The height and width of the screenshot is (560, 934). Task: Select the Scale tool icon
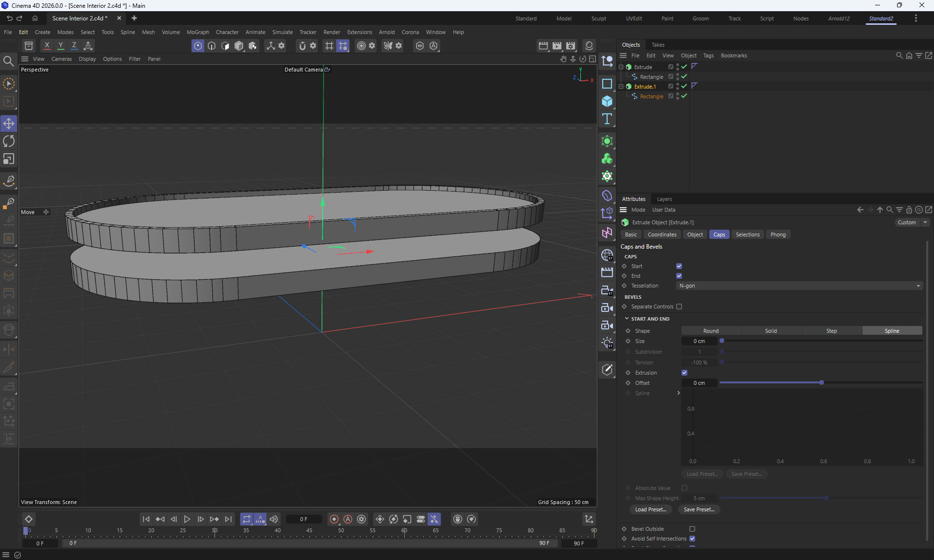9,160
